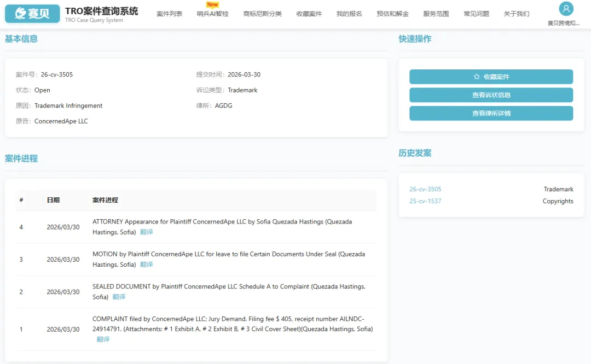This screenshot has width=591, height=364.
Task: Click the 日期 column header
Action: pyautogui.click(x=53, y=200)
